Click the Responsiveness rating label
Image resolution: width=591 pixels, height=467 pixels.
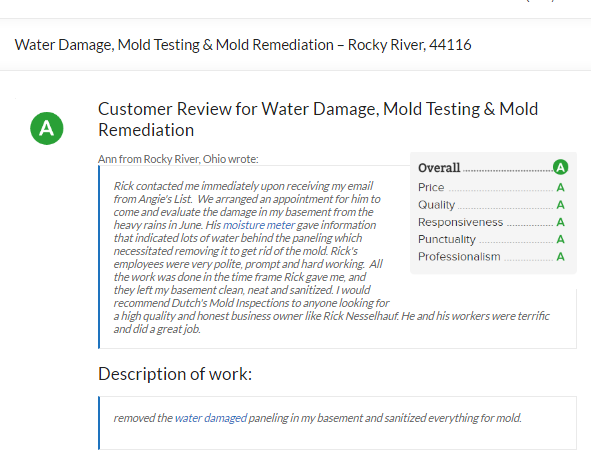pos(461,222)
